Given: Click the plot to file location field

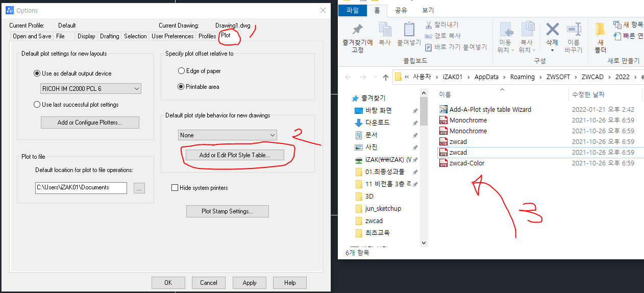Looking at the screenshot, I should (x=81, y=188).
